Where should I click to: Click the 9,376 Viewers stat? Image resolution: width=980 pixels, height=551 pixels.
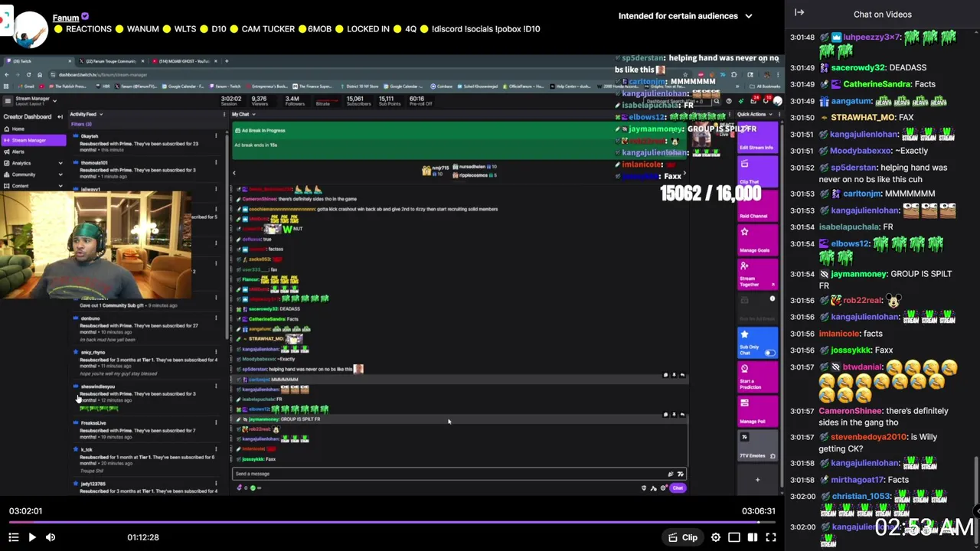click(260, 100)
